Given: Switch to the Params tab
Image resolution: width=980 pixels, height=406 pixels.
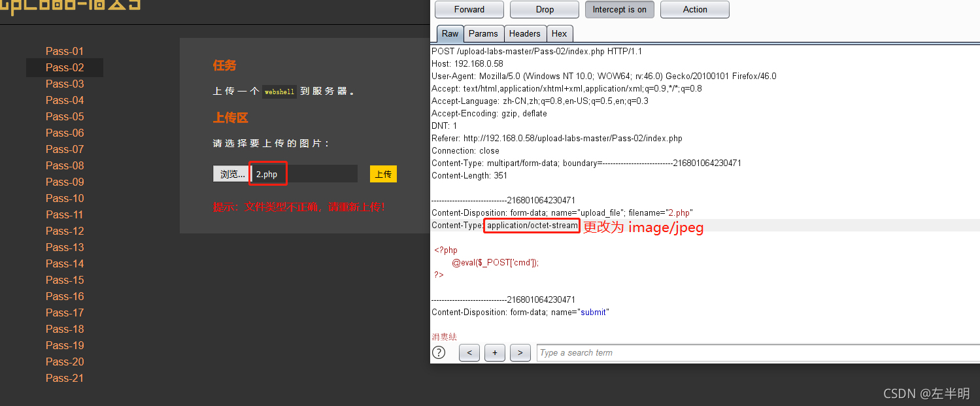Looking at the screenshot, I should tap(483, 34).
